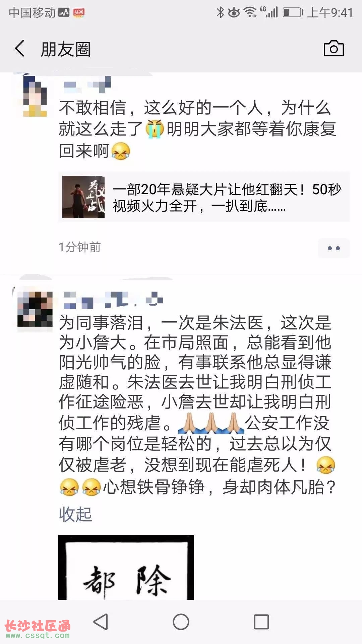
Task: Tap the first poster's blurred username
Action: pyautogui.click(x=87, y=85)
